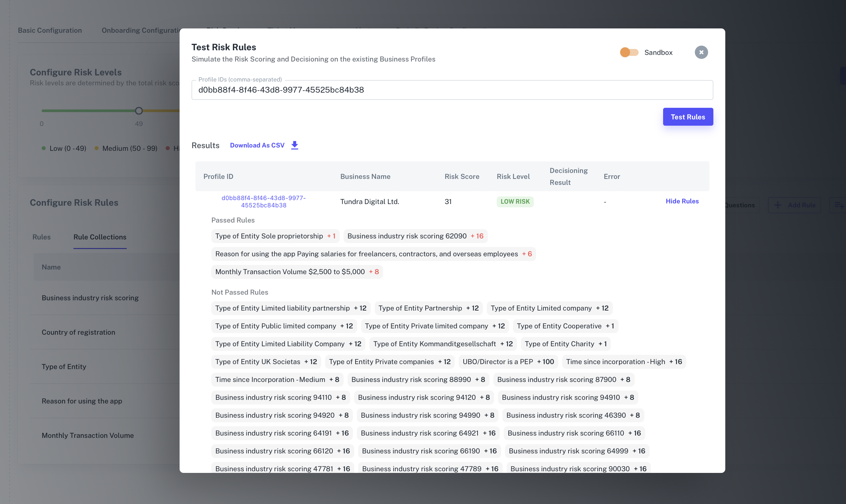Click Type of Entity Limited company chip
This screenshot has height=504, width=846.
pos(550,308)
